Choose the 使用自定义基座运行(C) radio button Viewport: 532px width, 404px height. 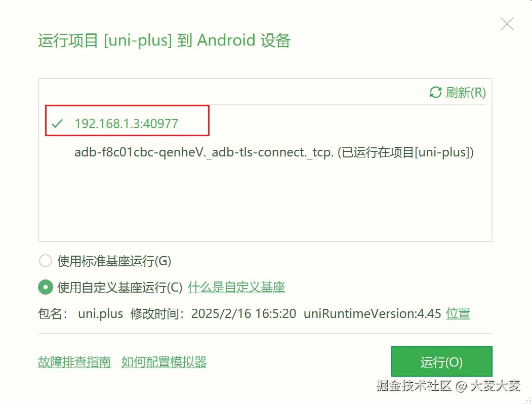(x=46, y=287)
